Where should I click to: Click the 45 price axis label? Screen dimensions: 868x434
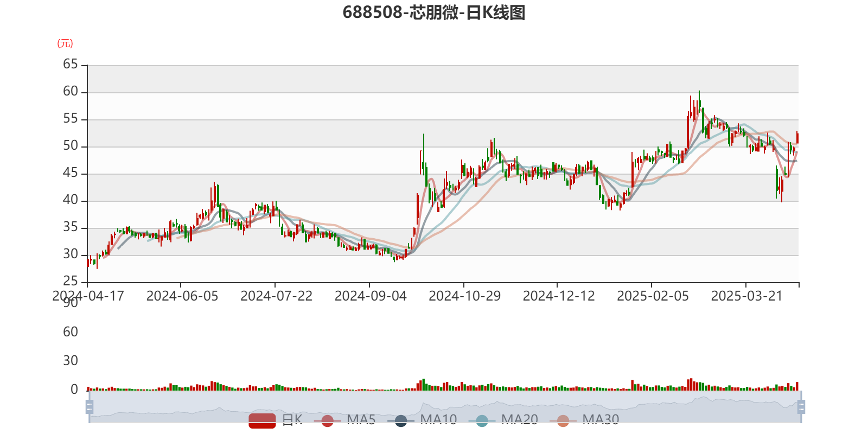[x=71, y=173]
